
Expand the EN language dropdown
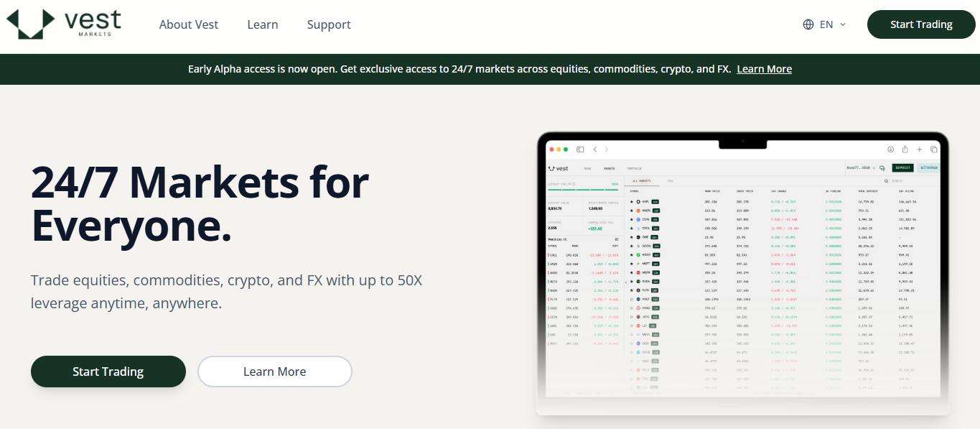pyautogui.click(x=829, y=24)
